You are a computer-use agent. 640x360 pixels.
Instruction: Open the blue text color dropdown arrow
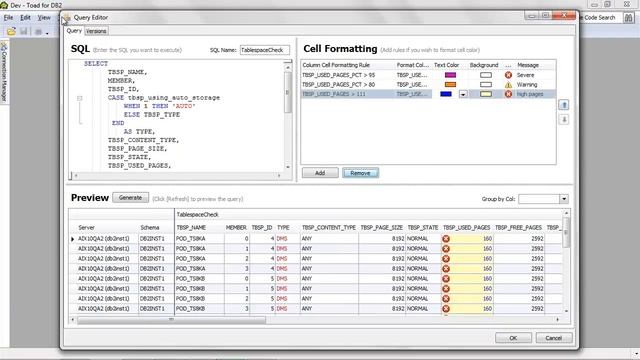[x=463, y=94]
